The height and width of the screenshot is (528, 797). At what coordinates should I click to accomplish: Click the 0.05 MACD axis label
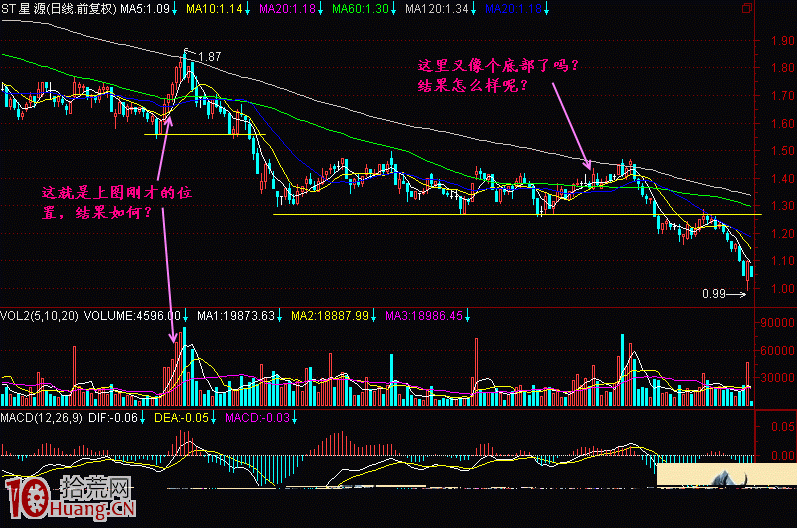coord(783,427)
